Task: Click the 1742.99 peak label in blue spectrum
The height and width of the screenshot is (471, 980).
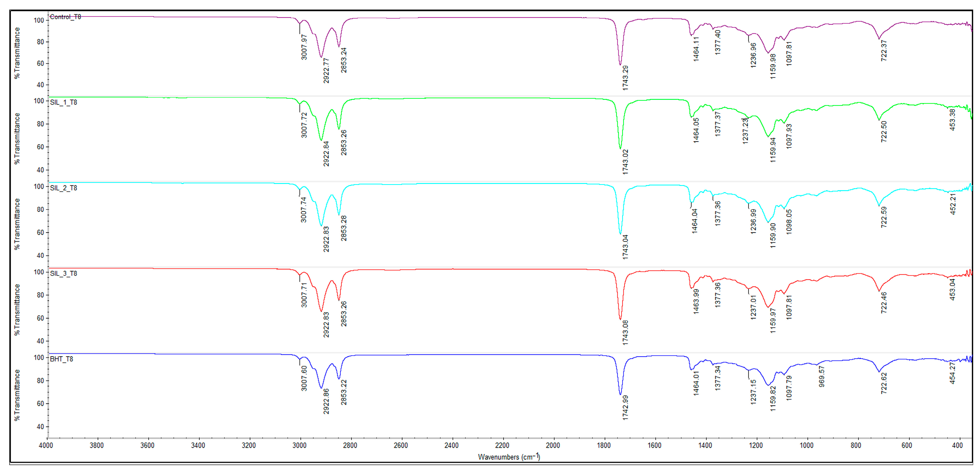Action: click(x=625, y=407)
